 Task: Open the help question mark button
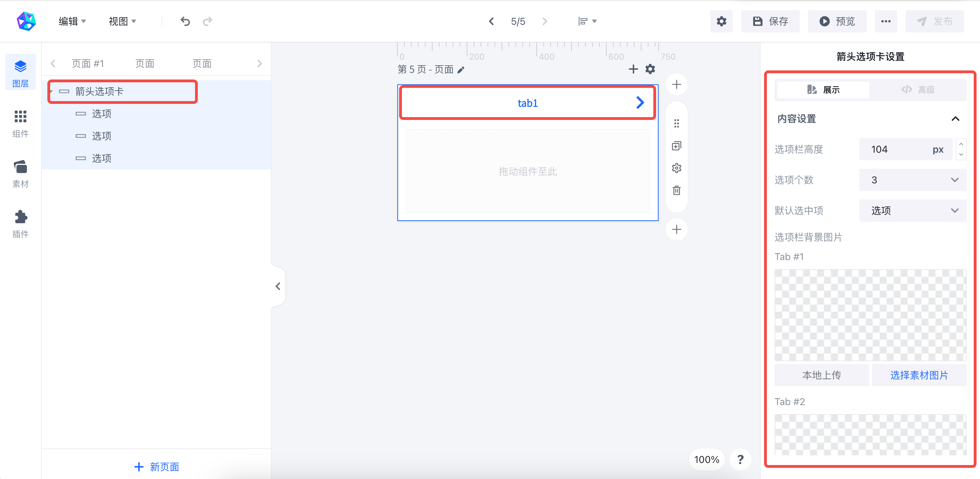740,459
